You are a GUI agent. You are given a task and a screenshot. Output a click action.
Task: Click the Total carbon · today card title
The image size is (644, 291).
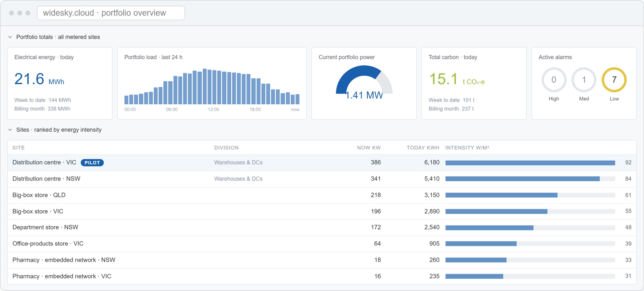[453, 58]
